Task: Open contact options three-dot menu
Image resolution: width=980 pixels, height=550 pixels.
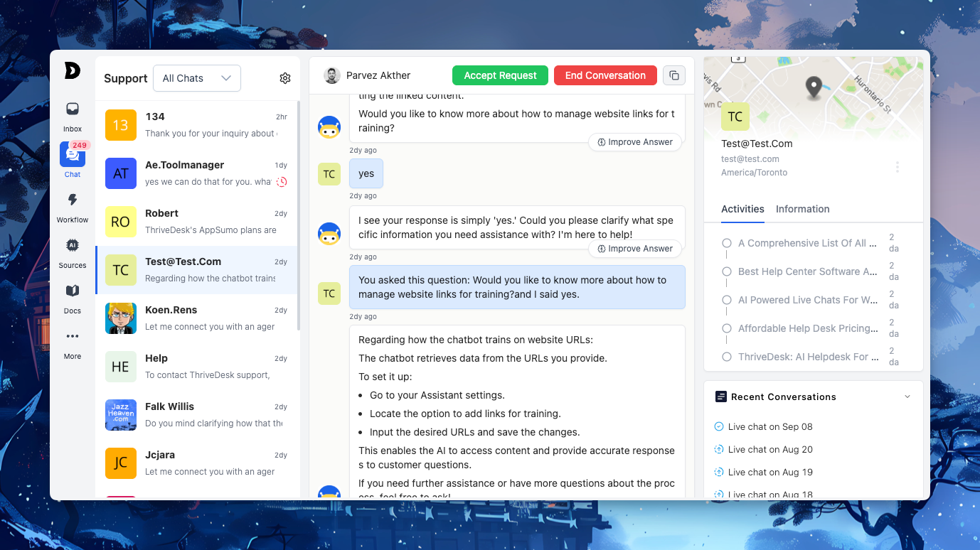Action: [x=897, y=167]
